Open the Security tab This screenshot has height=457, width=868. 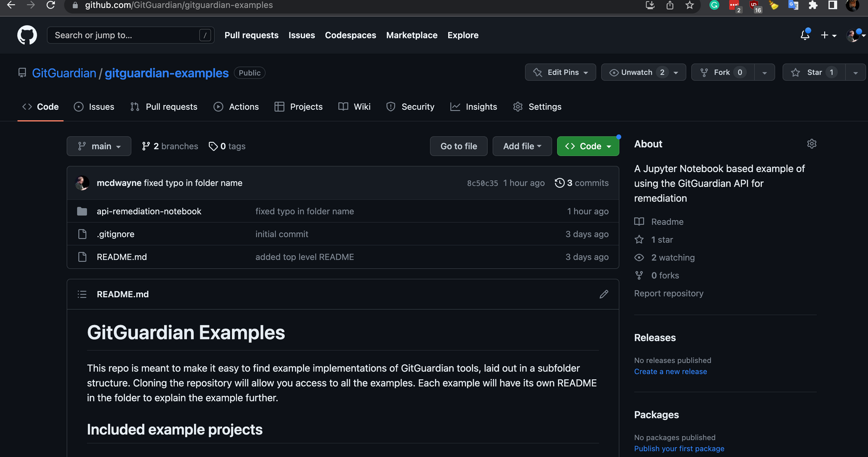coord(410,107)
